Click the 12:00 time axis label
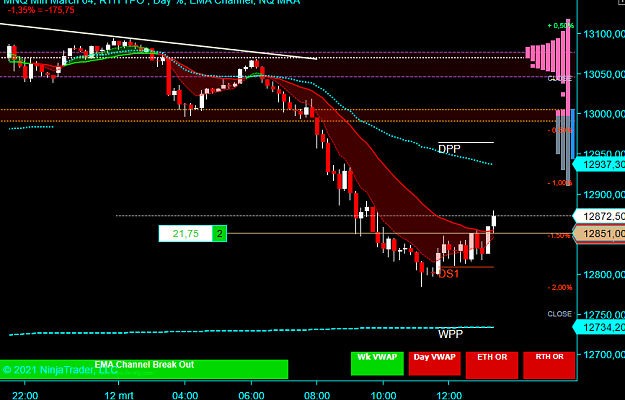This screenshot has width=625, height=400. coord(449,396)
